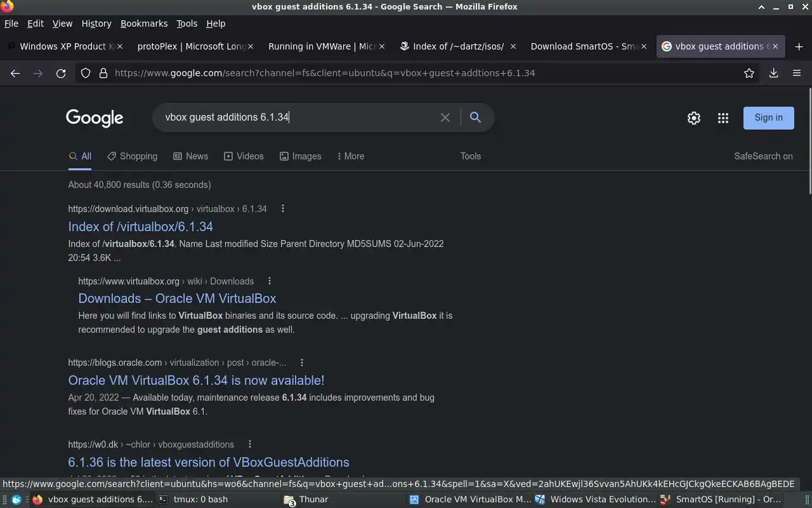Viewport: 812px width, 508px height.
Task: Switch to Thunar in taskbar
Action: pos(343,500)
